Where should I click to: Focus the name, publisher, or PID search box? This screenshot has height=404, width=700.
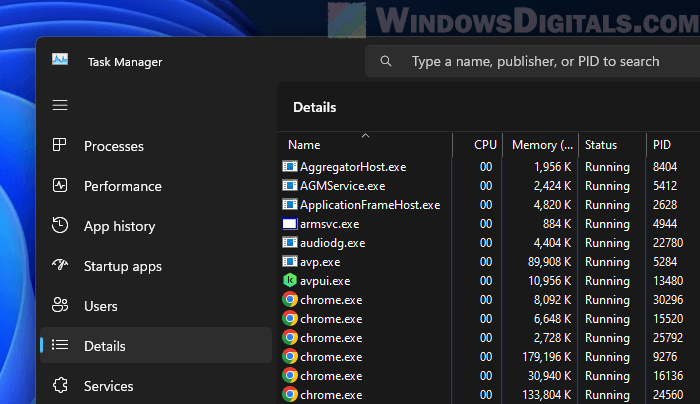tap(535, 61)
